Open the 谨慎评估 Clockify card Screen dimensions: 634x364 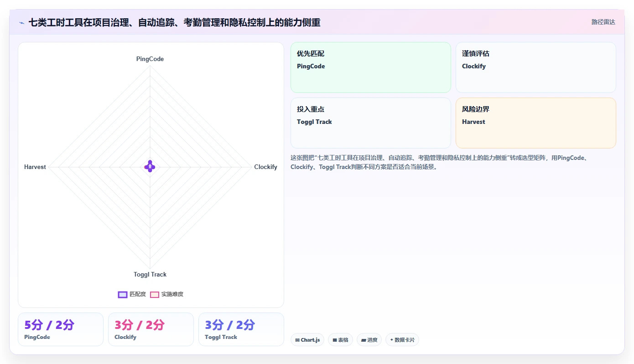click(x=535, y=67)
